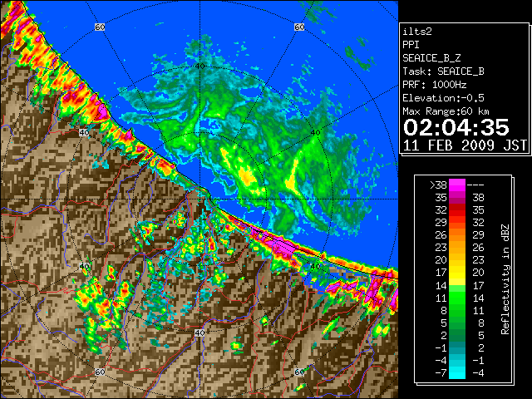Screen dimensions: 532x399
Task: Click the '60' ring label on land, lower right
Action: [x=299, y=372]
